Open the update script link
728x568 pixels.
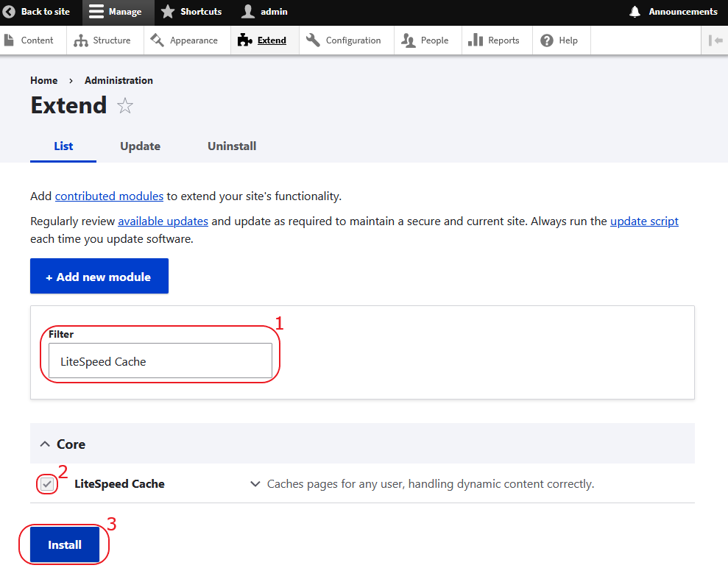[x=644, y=221]
